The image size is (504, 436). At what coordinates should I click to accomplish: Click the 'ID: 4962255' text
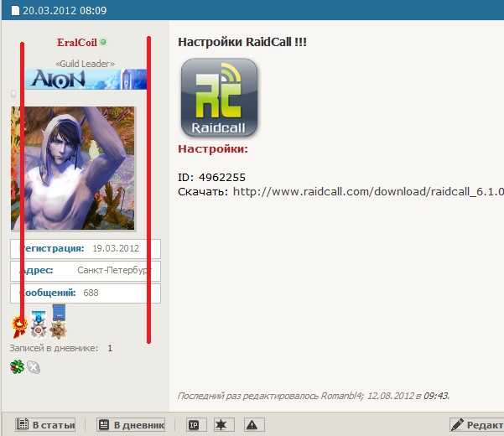pyautogui.click(x=212, y=178)
